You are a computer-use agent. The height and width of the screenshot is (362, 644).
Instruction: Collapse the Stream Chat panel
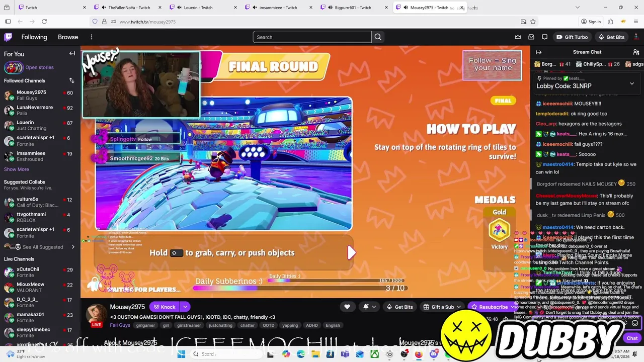coord(538,52)
